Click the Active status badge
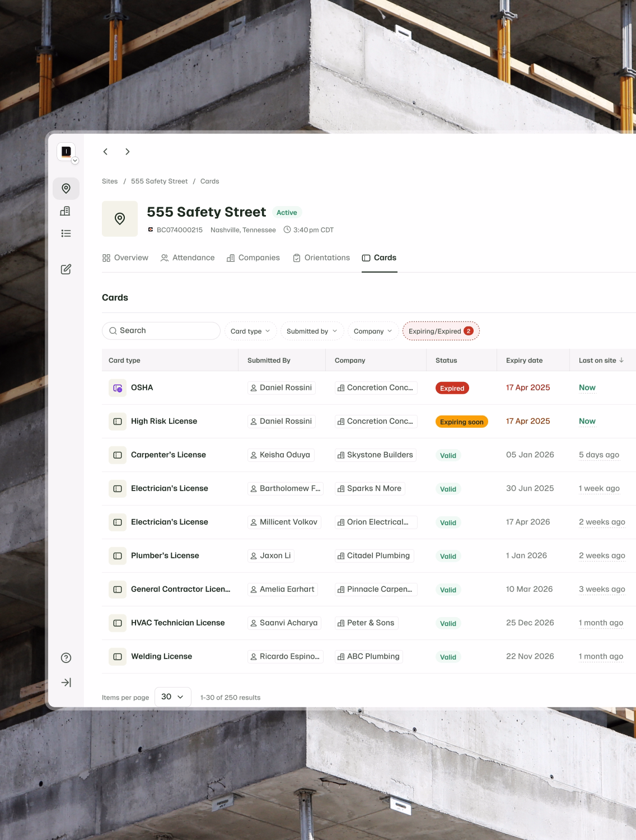 [287, 212]
